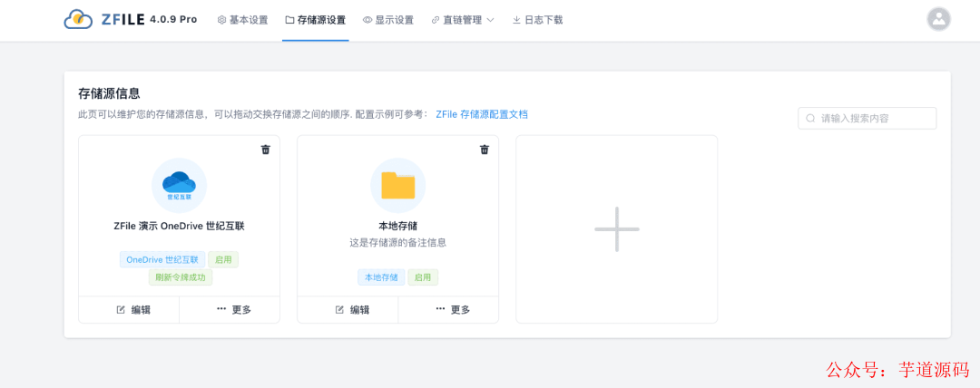Click 启用 tag on OneDrive card

[x=223, y=260]
